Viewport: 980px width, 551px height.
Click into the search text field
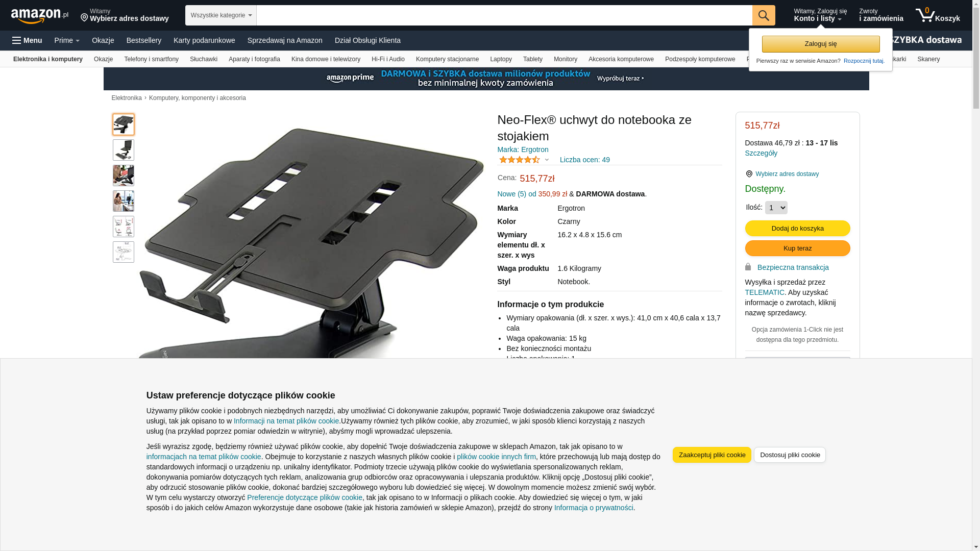(504, 15)
